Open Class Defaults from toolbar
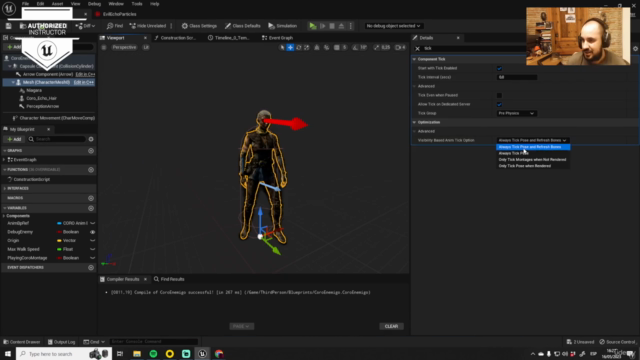Image resolution: width=640 pixels, height=360 pixels. click(242, 26)
